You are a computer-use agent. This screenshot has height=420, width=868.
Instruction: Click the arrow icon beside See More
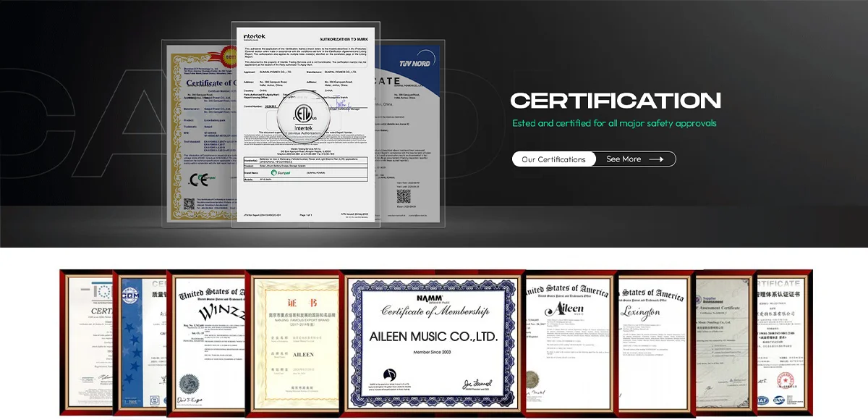click(656, 159)
